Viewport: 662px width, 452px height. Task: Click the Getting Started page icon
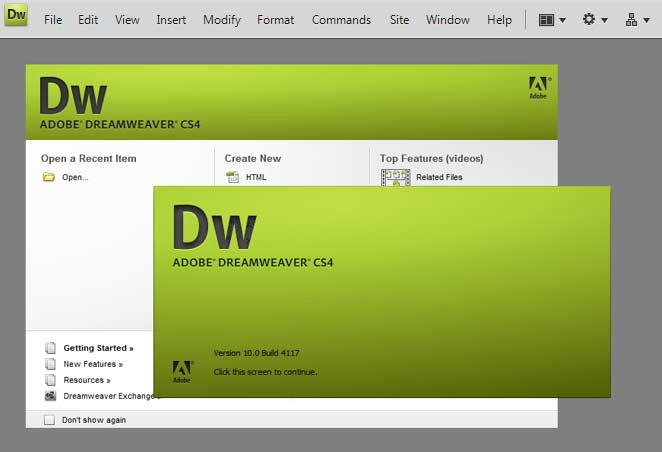tap(50, 348)
